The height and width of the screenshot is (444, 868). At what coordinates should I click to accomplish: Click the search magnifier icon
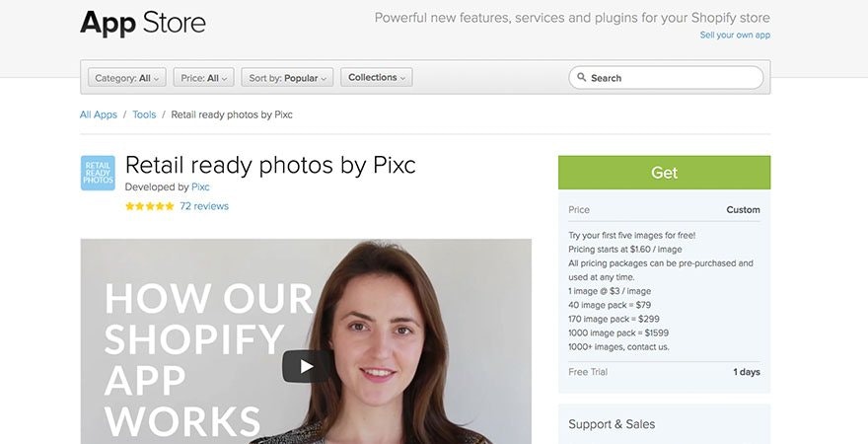581,77
